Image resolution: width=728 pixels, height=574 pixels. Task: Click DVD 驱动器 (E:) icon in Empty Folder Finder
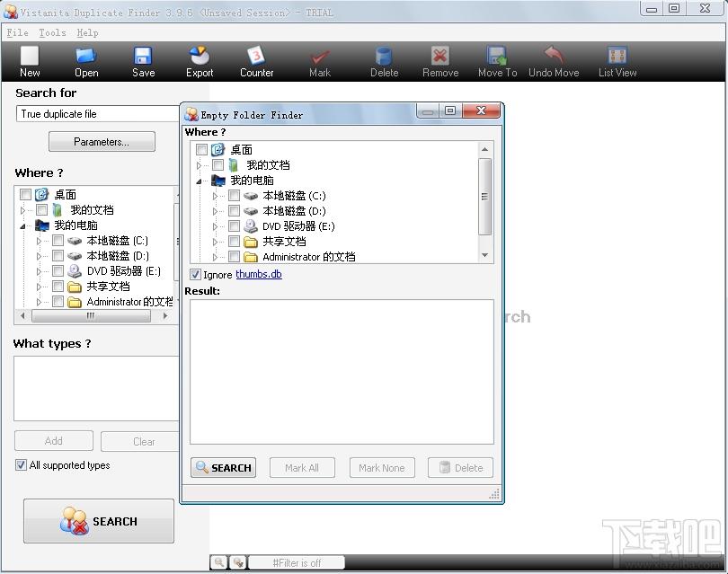pyautogui.click(x=251, y=226)
